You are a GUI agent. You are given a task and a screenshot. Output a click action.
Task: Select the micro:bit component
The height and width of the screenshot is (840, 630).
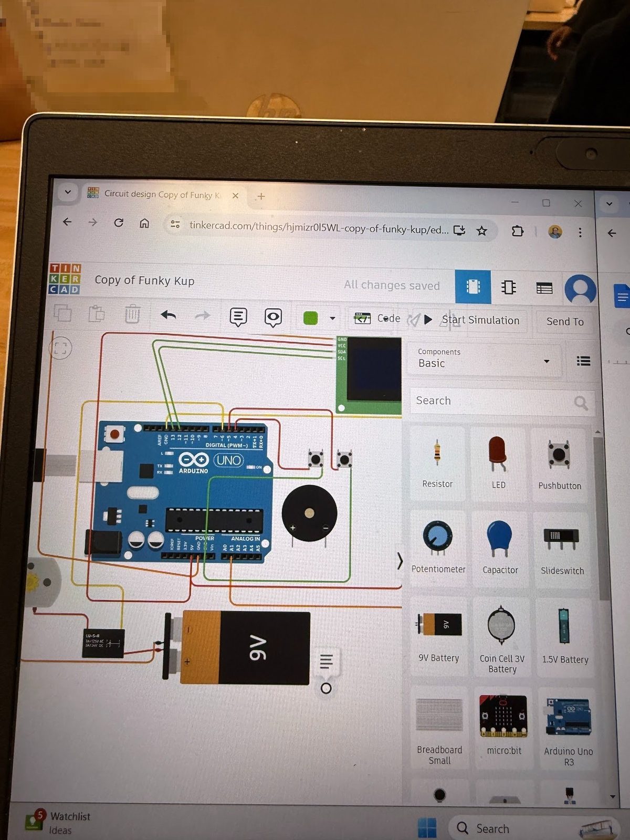[x=503, y=726]
